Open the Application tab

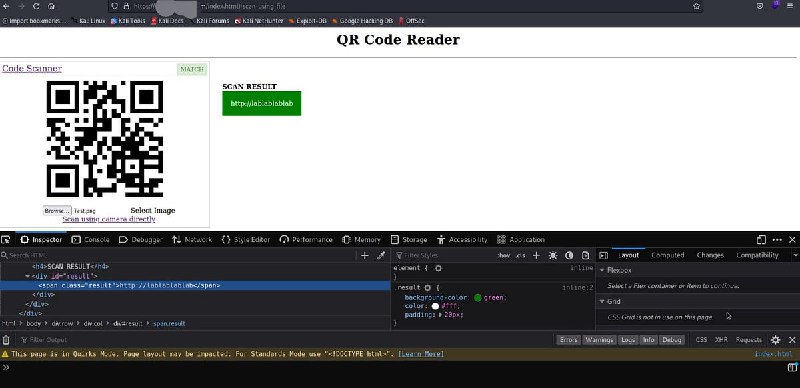521,239
